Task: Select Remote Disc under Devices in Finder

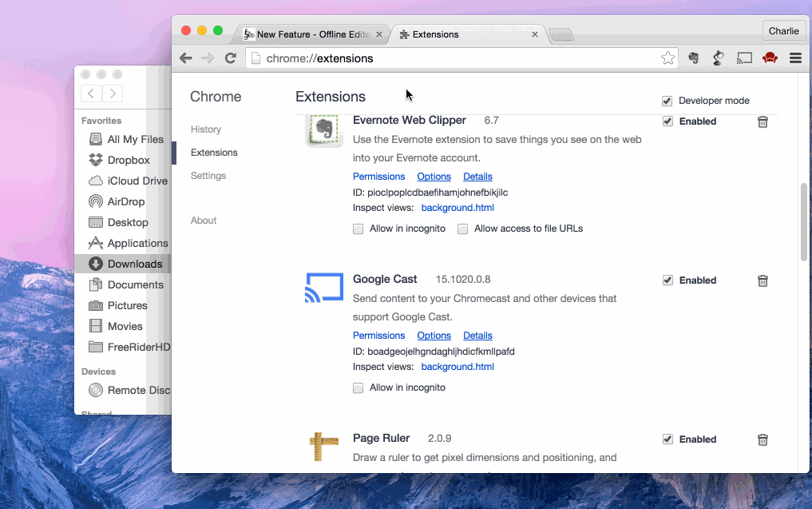Action: pos(129,390)
